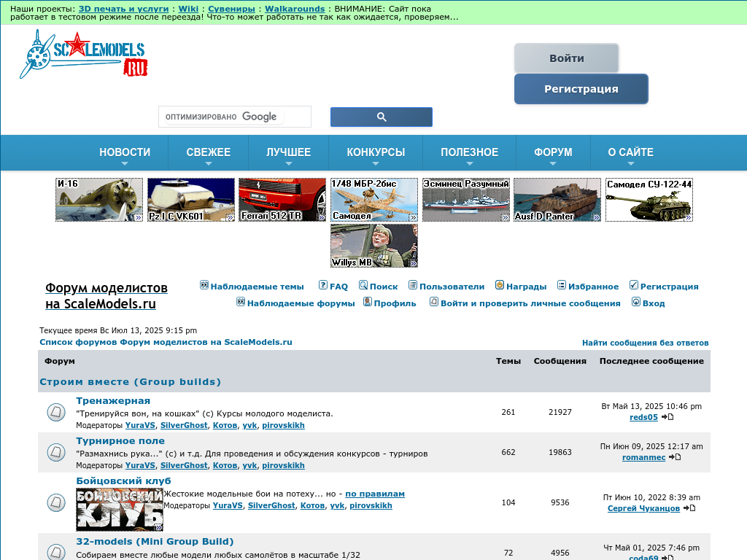This screenshot has height=560, width=747.
Task: Open Пользователи members list icon
Action: click(413, 286)
